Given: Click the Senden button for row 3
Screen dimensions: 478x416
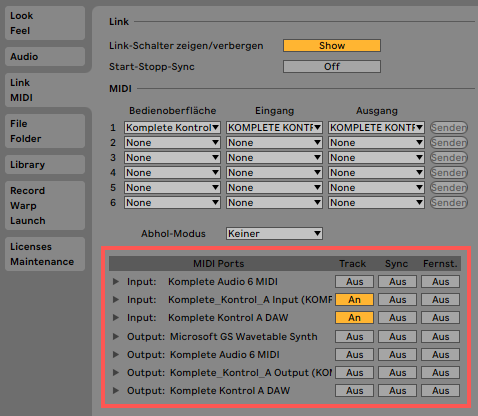Looking at the screenshot, I should click(449, 158).
